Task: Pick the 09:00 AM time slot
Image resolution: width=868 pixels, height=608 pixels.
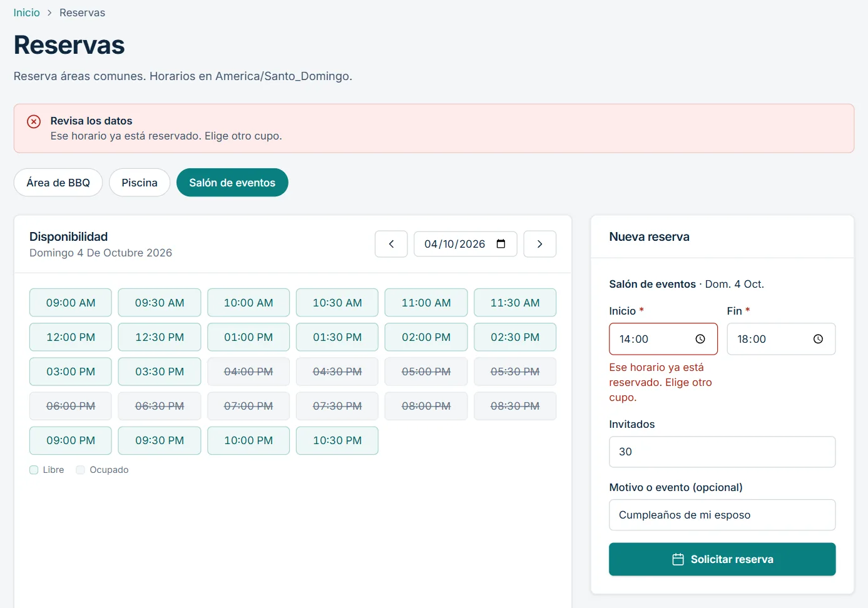Action: pos(71,303)
